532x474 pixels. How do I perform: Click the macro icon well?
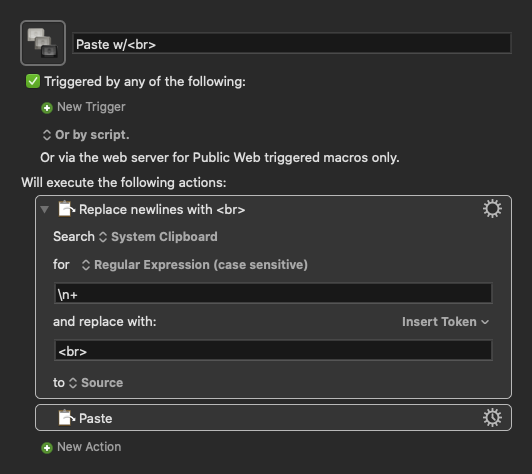coord(43,43)
